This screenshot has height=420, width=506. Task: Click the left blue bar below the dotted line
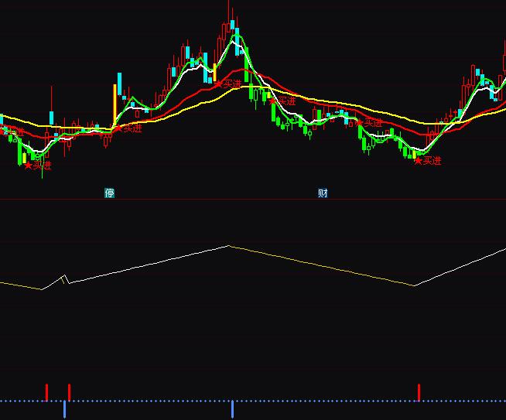[64, 409]
